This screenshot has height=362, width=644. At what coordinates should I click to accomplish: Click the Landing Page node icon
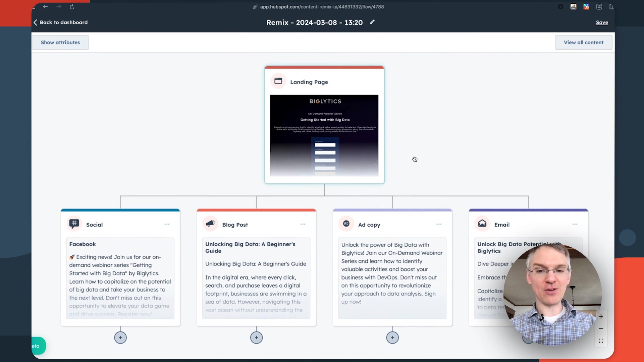[x=278, y=81]
